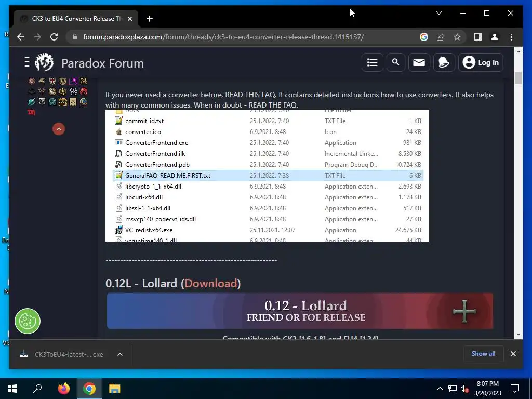Share this page from the toolbar
Image resolution: width=532 pixels, height=399 pixels.
pyautogui.click(x=441, y=37)
